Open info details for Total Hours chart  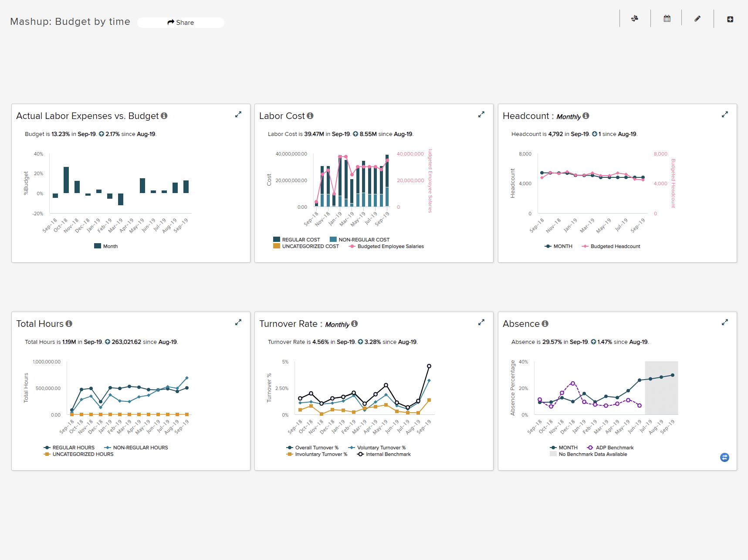point(69,324)
